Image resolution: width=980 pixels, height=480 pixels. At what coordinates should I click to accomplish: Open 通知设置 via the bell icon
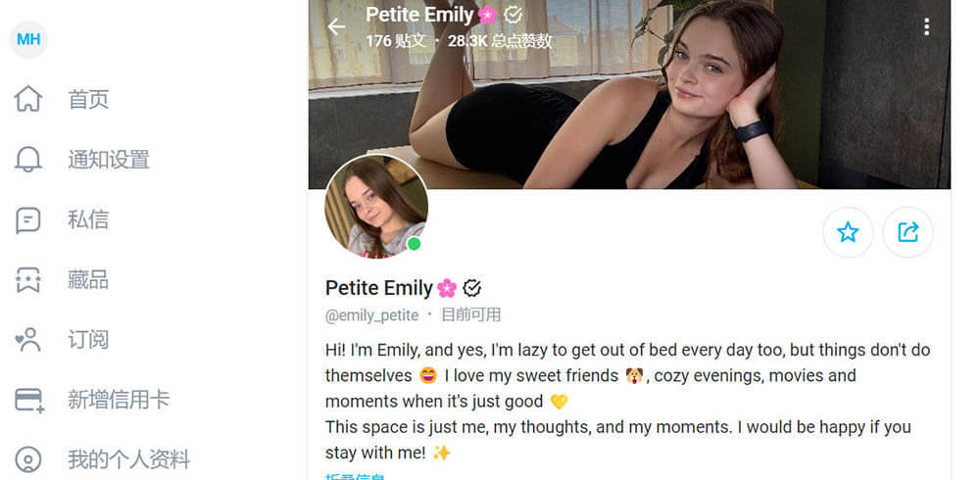pos(29,160)
